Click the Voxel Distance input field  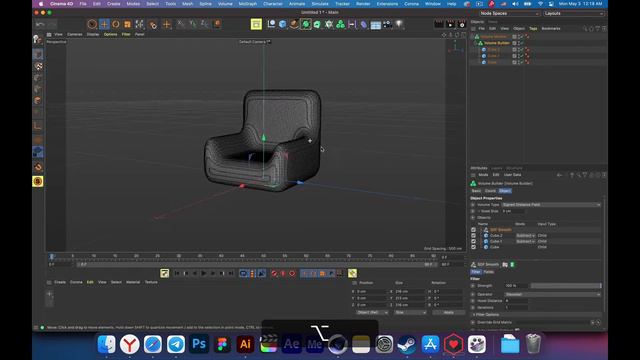[516, 301]
